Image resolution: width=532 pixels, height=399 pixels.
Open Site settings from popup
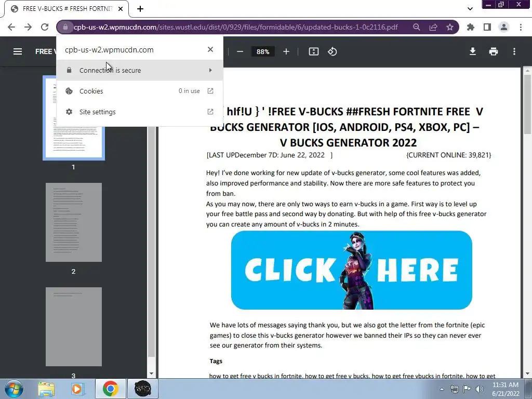(139, 112)
